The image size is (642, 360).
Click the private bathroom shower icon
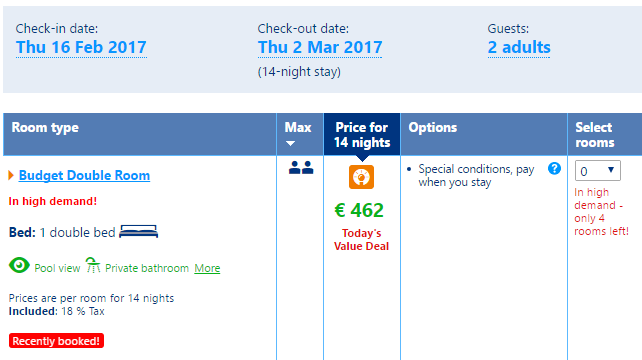pyautogui.click(x=93, y=265)
